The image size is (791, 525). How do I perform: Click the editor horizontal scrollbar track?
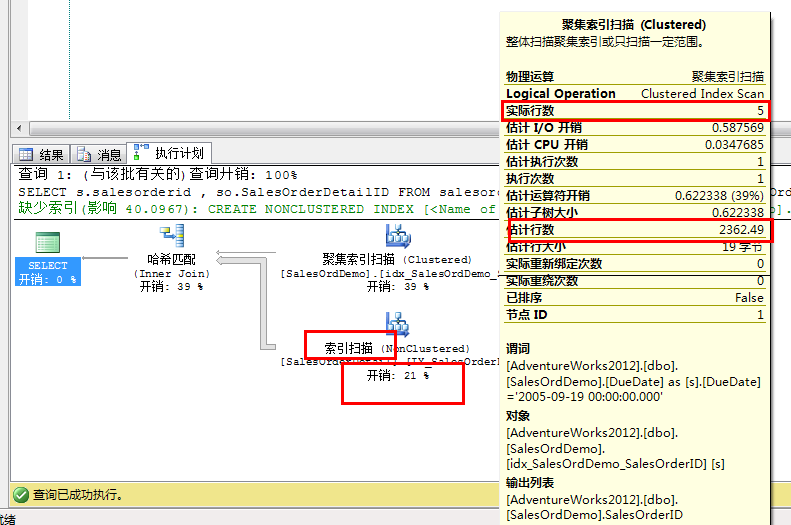point(263,128)
